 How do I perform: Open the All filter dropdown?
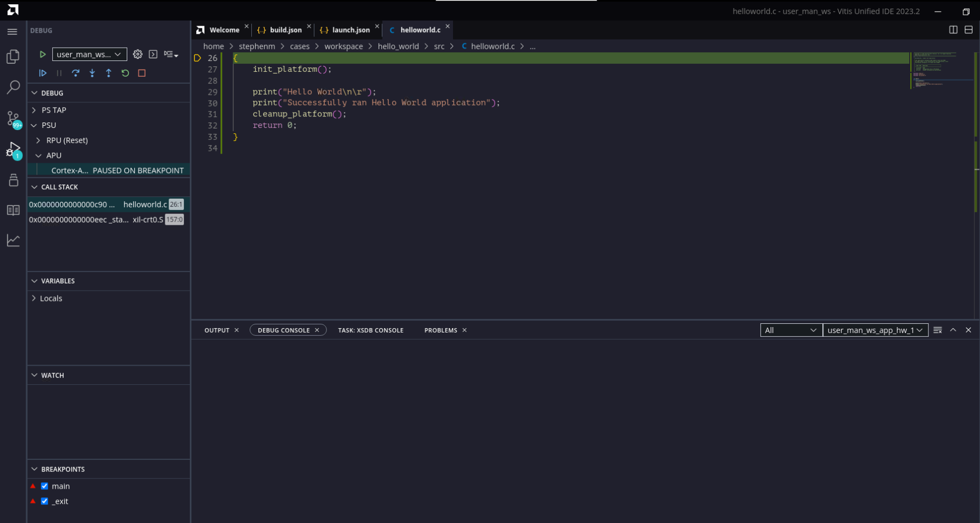(x=791, y=330)
